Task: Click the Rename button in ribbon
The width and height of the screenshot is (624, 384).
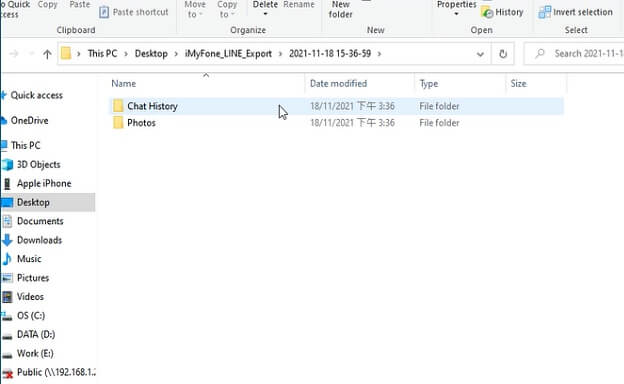Action: tap(299, 5)
